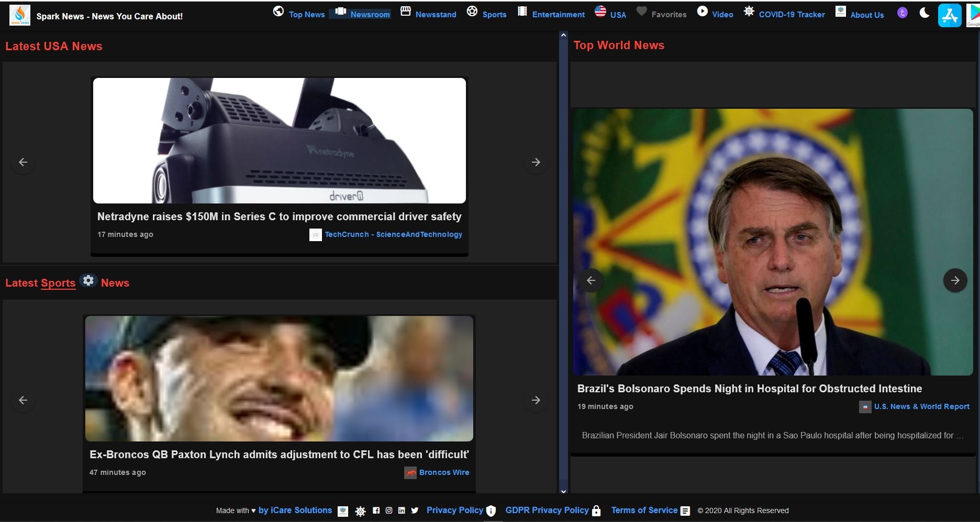Switch language using the purple Arabic icon

pyautogui.click(x=902, y=13)
